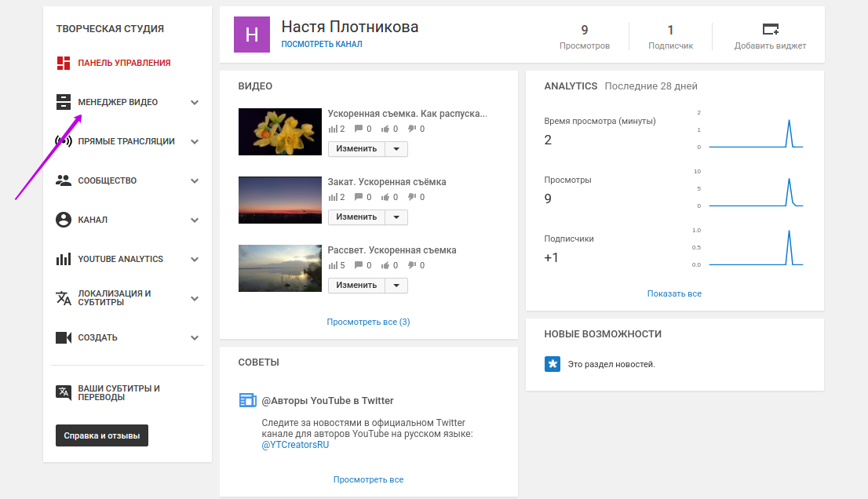Click the live streaming broadcast icon
Image resolution: width=868 pixels, height=499 pixels.
click(63, 141)
